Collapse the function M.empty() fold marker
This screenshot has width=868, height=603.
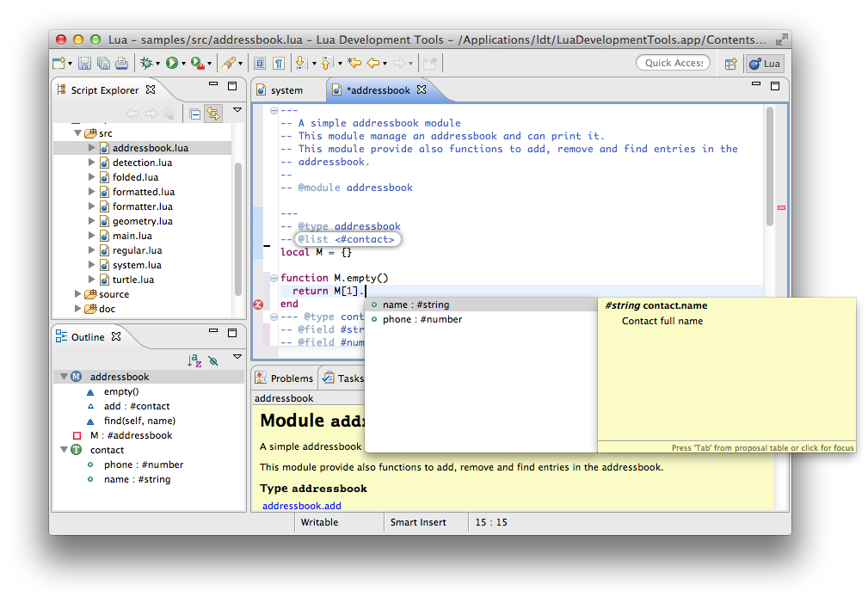coord(274,278)
